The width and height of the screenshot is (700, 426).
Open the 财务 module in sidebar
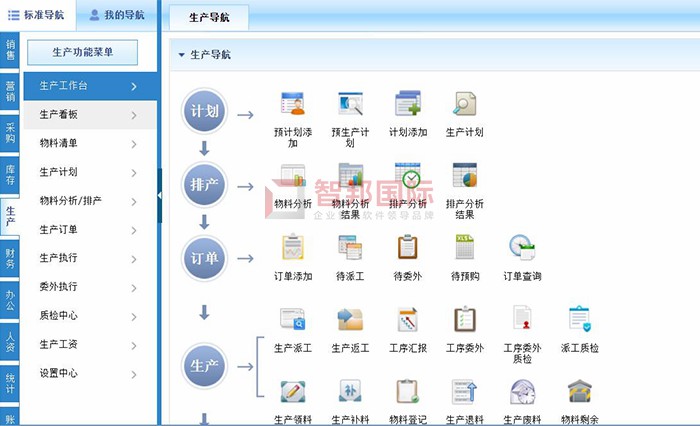tap(10, 258)
